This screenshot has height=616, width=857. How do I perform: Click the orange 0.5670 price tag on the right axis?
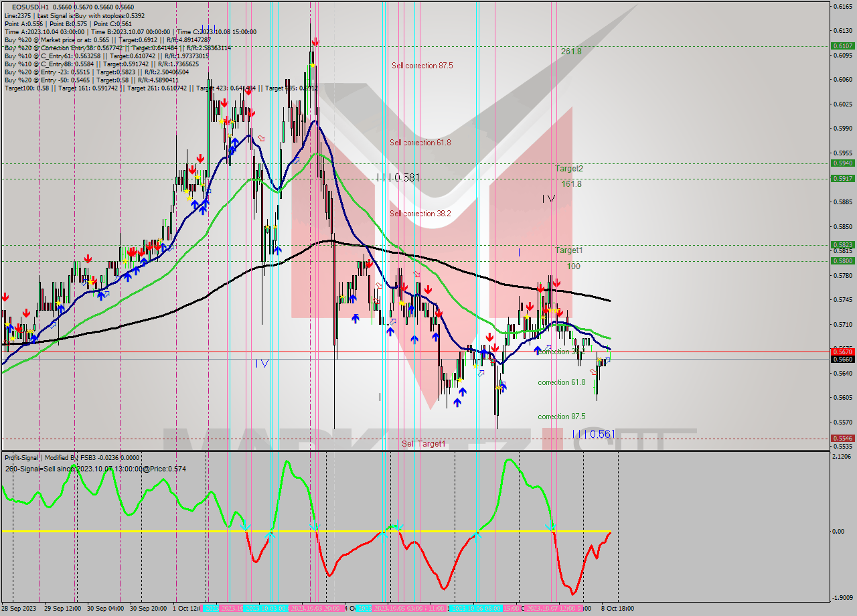[x=841, y=351]
